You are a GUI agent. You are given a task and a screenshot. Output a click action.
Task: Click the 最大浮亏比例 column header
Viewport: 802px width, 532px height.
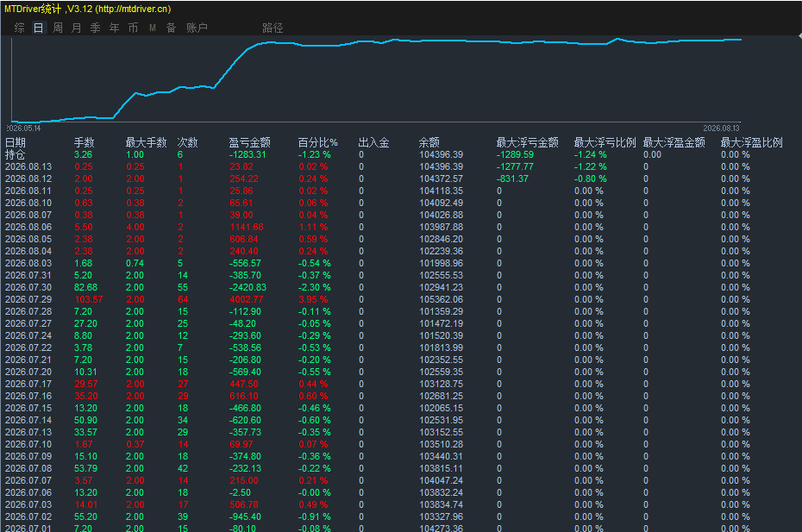click(x=605, y=142)
